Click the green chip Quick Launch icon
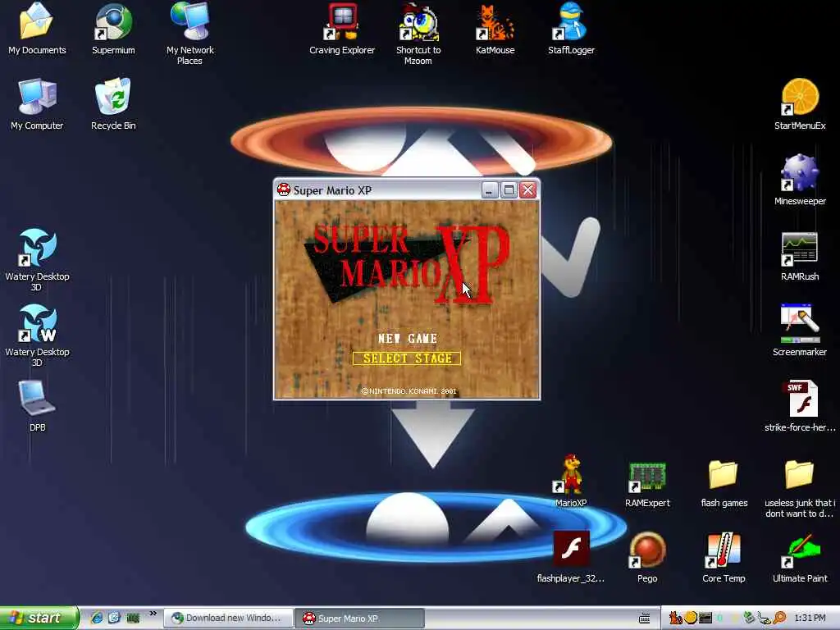This screenshot has height=630, width=840. (133, 618)
